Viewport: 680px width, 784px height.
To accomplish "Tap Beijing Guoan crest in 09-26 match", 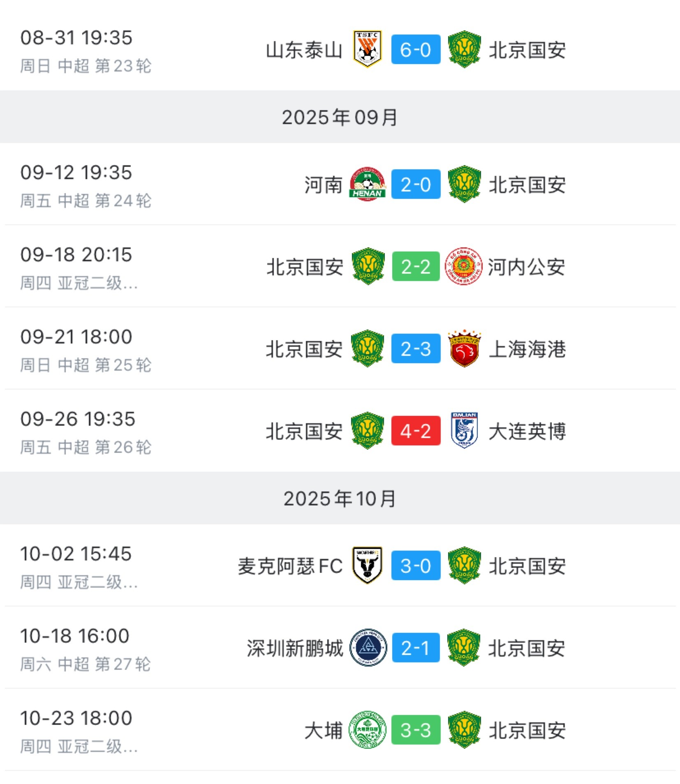I will (368, 431).
